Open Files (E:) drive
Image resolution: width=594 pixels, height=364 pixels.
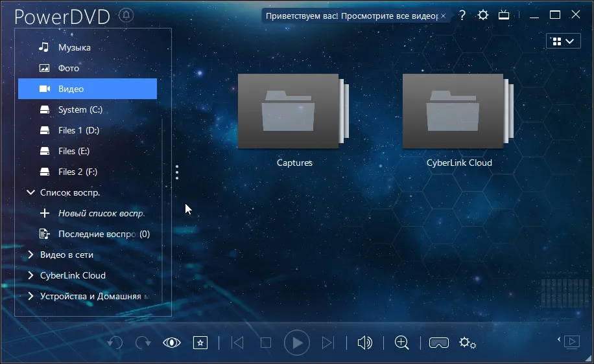click(88, 152)
